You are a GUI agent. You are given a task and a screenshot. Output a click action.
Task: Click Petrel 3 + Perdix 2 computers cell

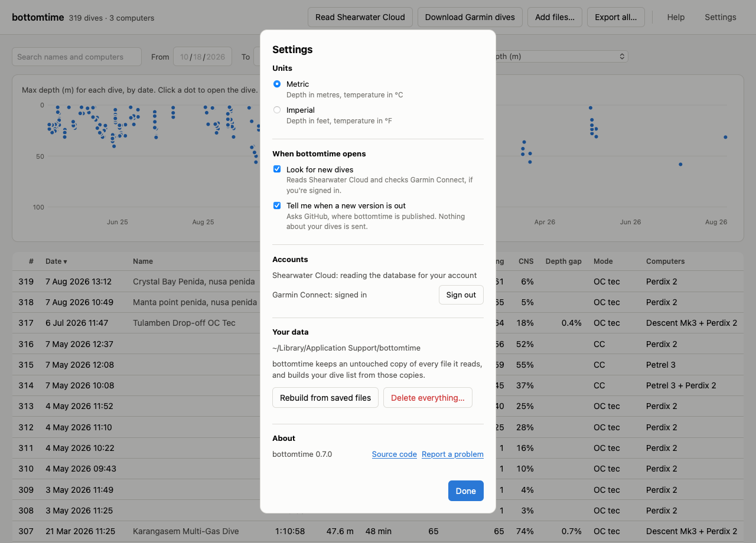[x=681, y=385]
